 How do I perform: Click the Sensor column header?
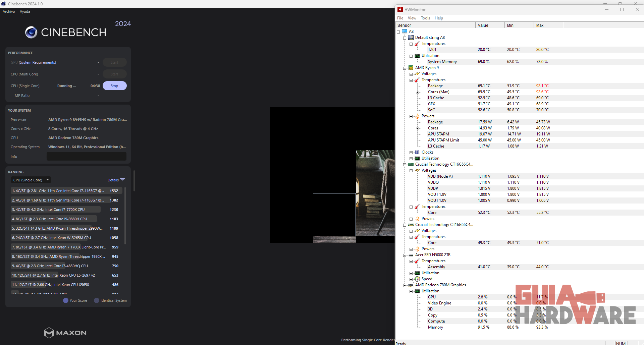click(x=435, y=25)
